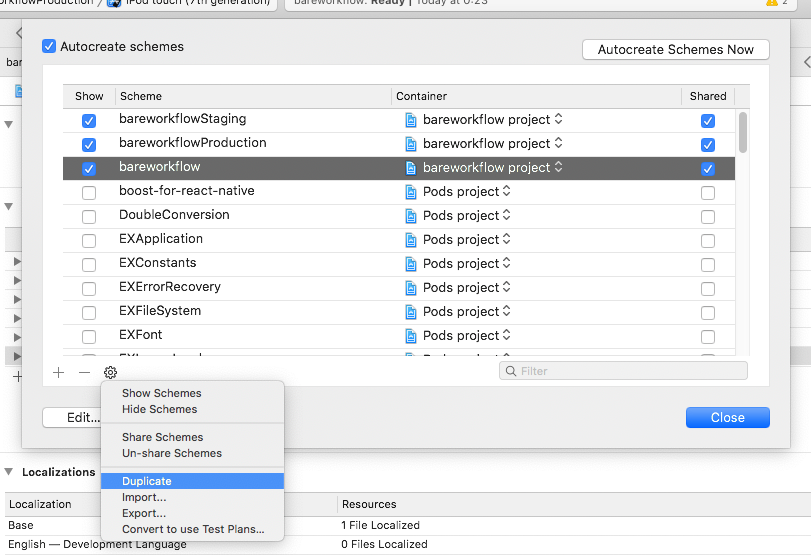This screenshot has height=555, width=811.
Task: Uncheck Show for selected bareworkflow scheme
Action: [89, 169]
